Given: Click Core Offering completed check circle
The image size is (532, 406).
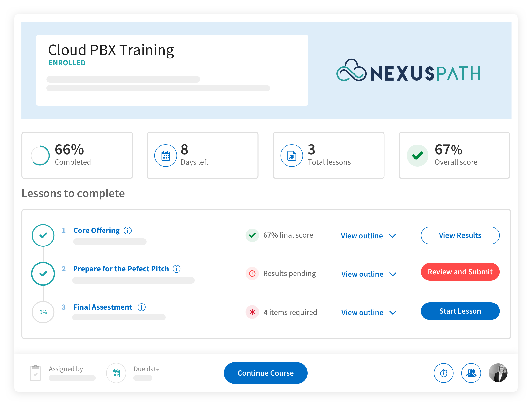Looking at the screenshot, I should (x=43, y=235).
